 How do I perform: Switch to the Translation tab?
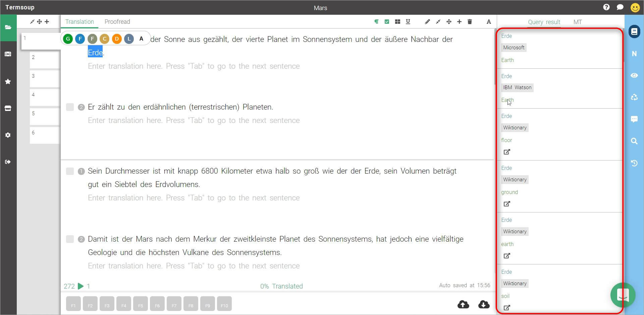(x=79, y=22)
